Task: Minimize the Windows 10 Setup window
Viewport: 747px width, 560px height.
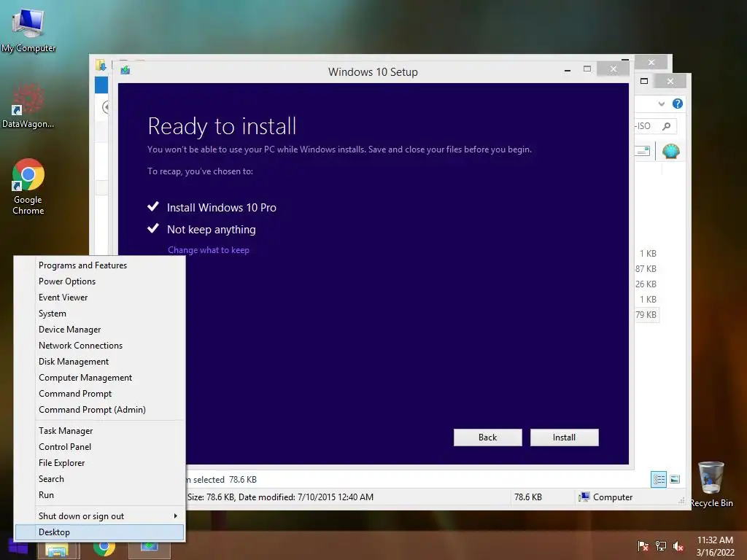Action: (x=567, y=71)
